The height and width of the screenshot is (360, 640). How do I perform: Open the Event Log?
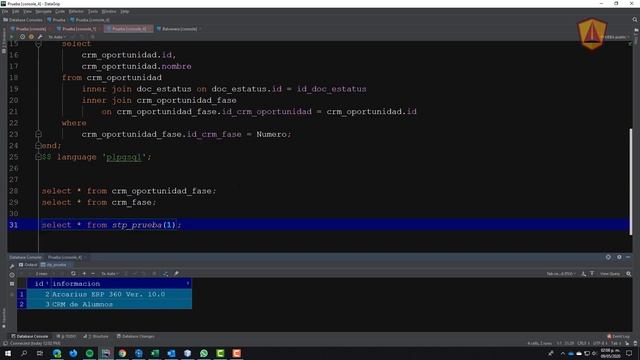point(618,336)
